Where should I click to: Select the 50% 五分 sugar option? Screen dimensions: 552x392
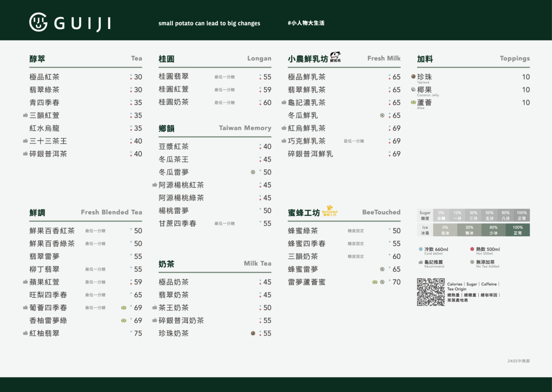point(489,215)
